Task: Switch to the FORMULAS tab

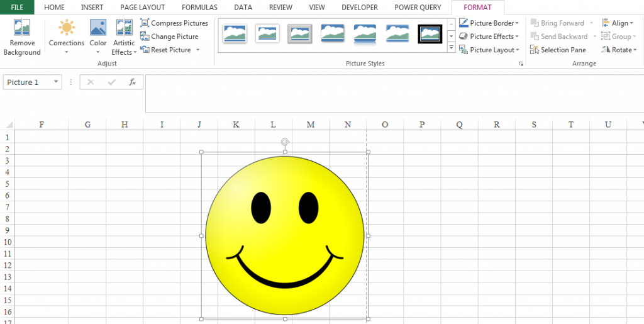Action: pos(199,8)
